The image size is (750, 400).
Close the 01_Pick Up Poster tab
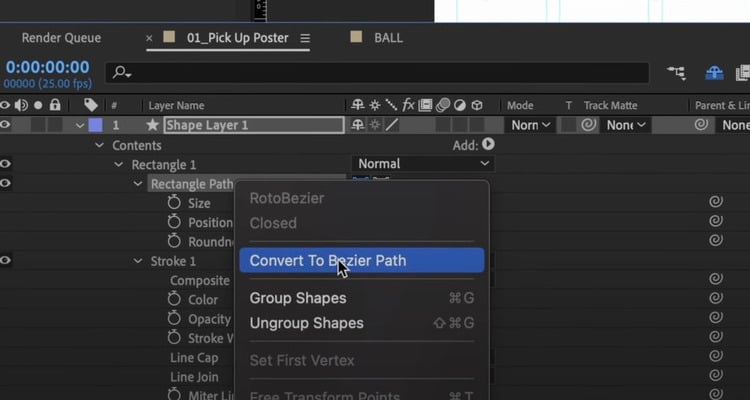149,38
